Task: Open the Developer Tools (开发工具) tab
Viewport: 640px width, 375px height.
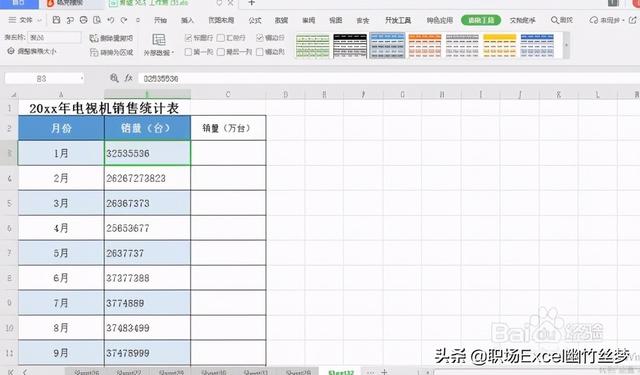Action: [398, 20]
